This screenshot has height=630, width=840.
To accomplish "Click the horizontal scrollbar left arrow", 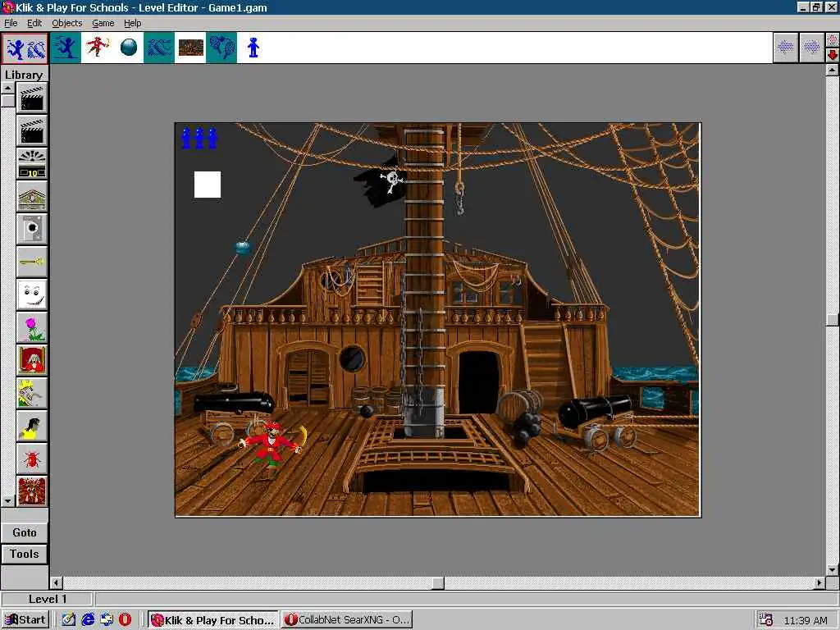I will pyautogui.click(x=57, y=582).
